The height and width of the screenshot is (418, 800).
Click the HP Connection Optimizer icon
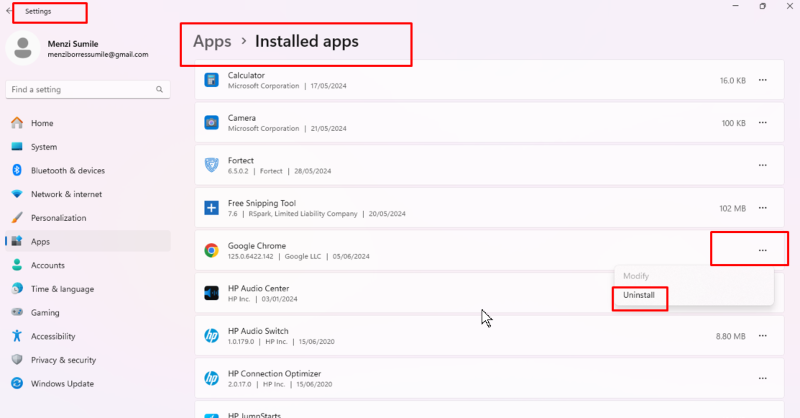tap(211, 378)
